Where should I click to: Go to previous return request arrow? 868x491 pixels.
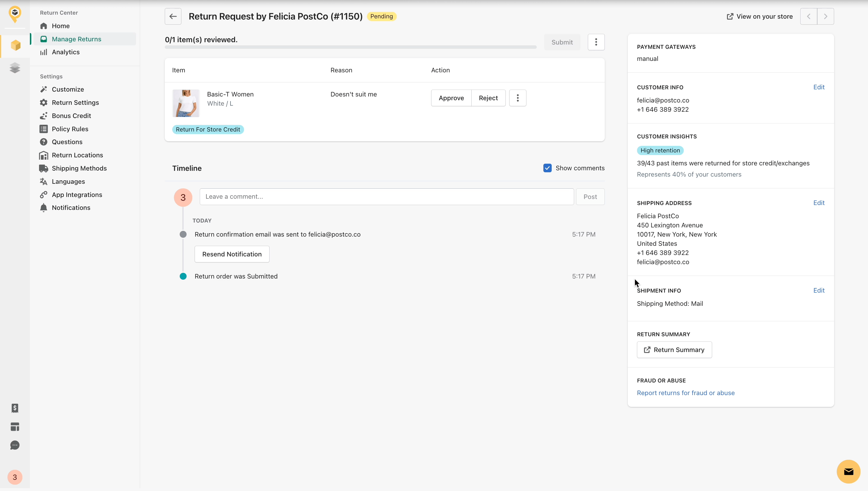[808, 16]
